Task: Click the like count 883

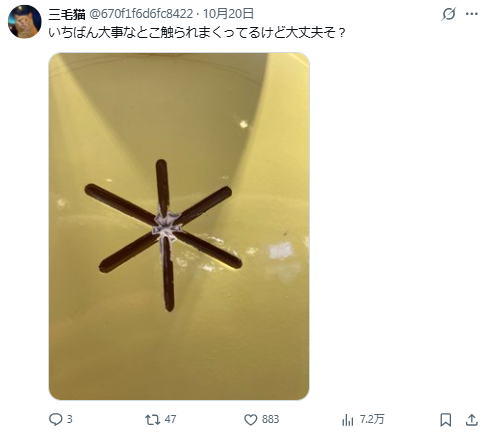Action: click(270, 419)
